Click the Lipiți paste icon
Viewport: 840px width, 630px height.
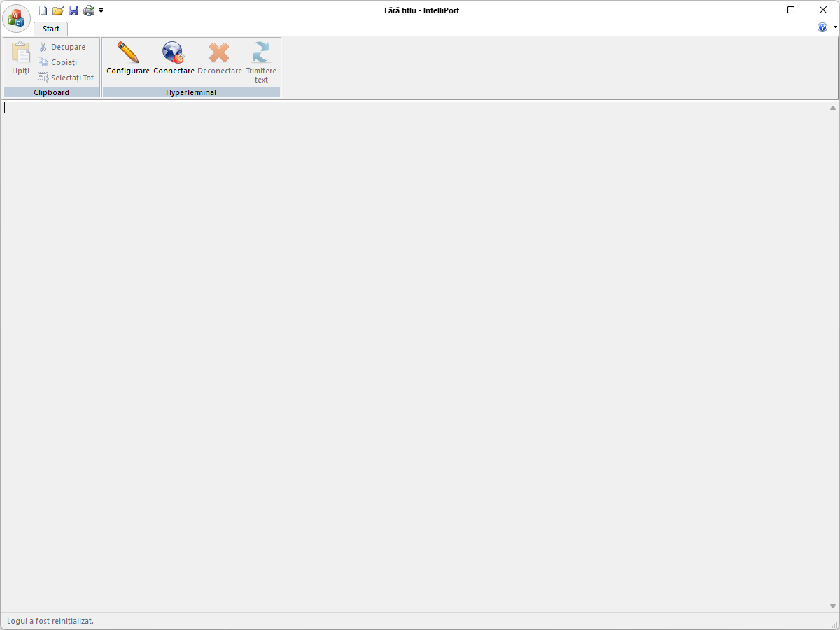coord(21,54)
